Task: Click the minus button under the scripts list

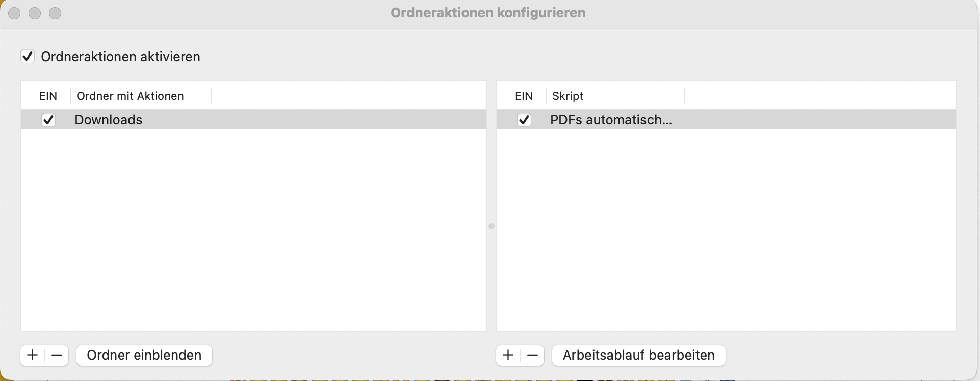Action: [x=532, y=355]
